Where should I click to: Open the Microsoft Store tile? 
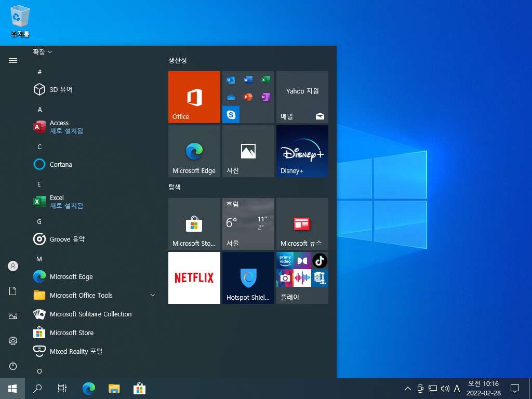[x=194, y=224]
